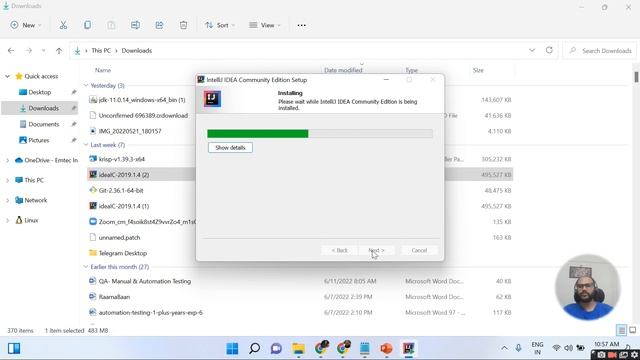The width and height of the screenshot is (640, 360).
Task: Switch to details view in Explorer
Action: 621,330
